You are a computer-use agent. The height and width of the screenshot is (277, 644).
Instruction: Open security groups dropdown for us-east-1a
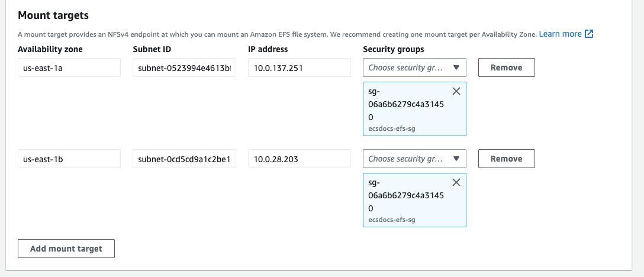tap(414, 67)
